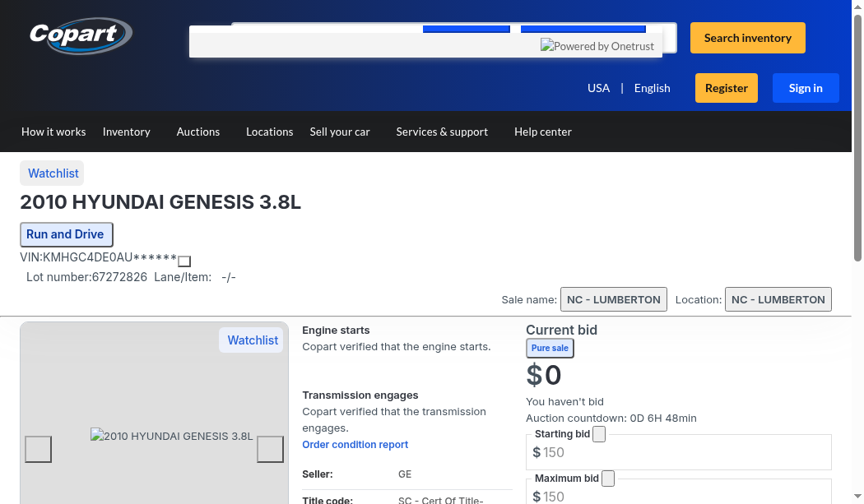Click the Powered by Onetrust image
864x504 pixels.
point(597,46)
